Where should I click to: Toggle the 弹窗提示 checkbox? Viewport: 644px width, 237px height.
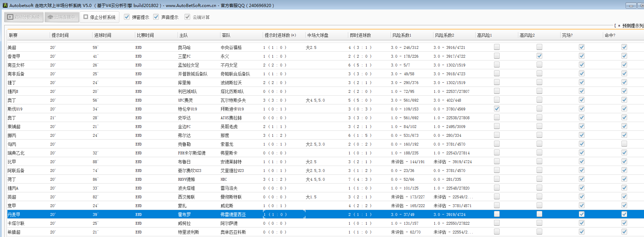127,17
